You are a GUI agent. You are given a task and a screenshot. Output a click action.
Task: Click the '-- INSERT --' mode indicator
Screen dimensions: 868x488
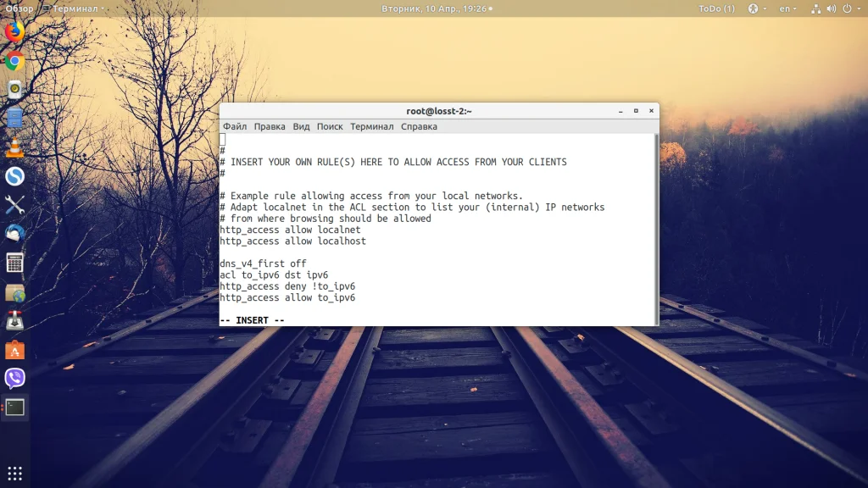point(252,319)
